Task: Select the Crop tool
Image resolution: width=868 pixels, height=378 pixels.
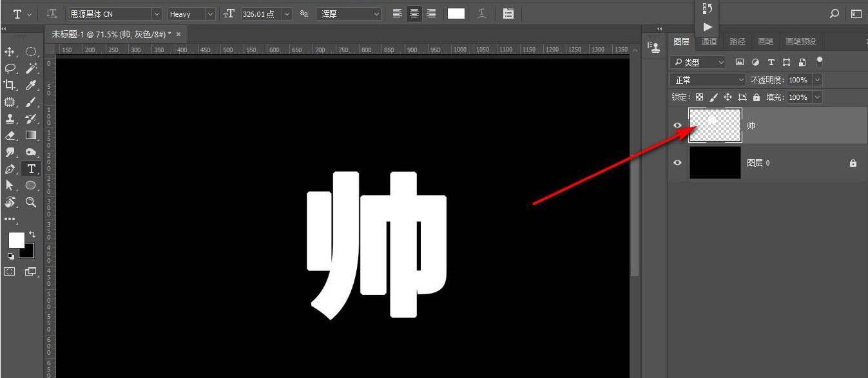Action: (9, 85)
